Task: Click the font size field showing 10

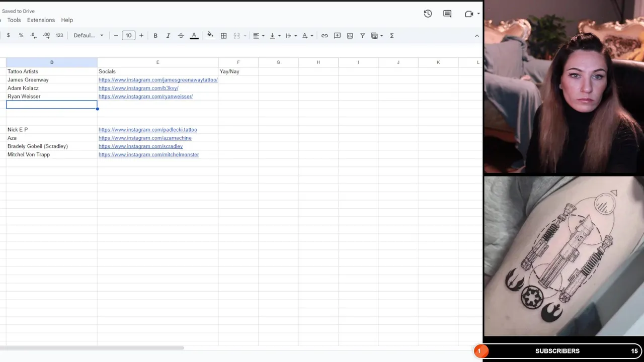Action: (128, 35)
